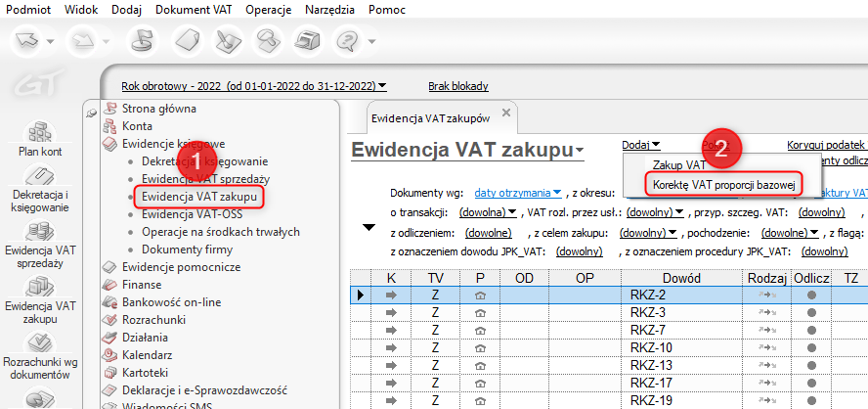Click the help question mark toolbar icon
The height and width of the screenshot is (409, 868).
point(347,41)
